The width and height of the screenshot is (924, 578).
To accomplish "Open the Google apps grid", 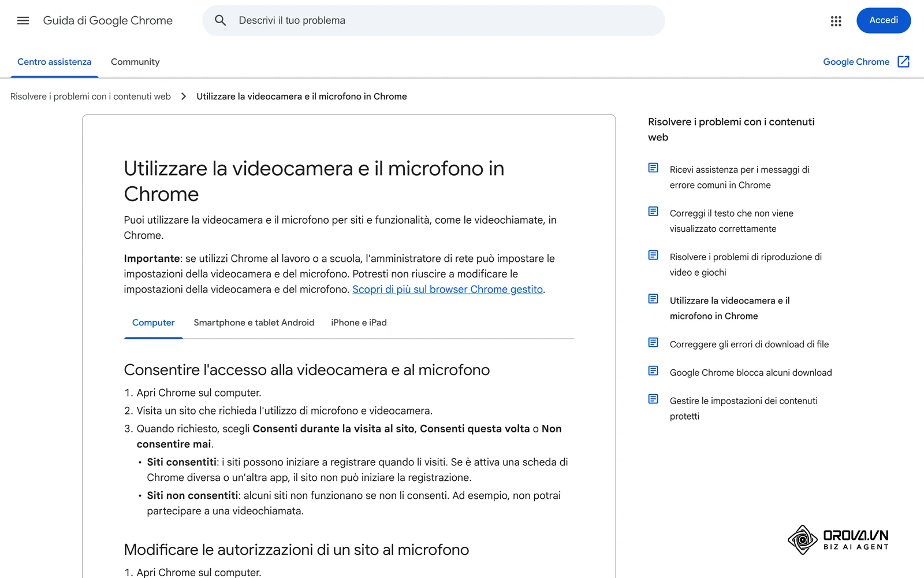I will [x=836, y=21].
